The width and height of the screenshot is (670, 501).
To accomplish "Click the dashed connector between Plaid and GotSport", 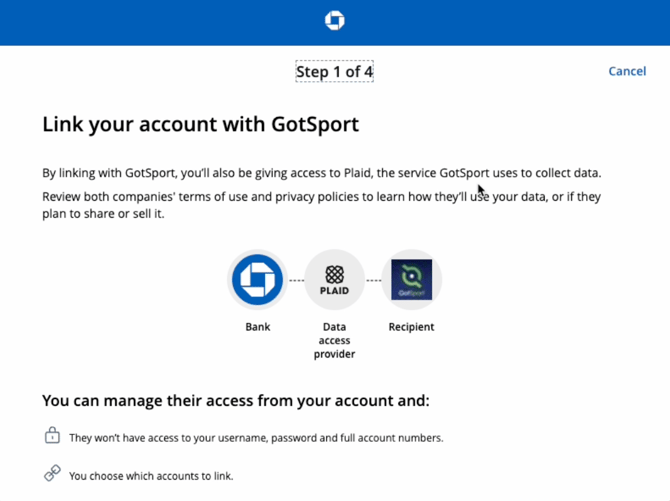I will pyautogui.click(x=373, y=281).
